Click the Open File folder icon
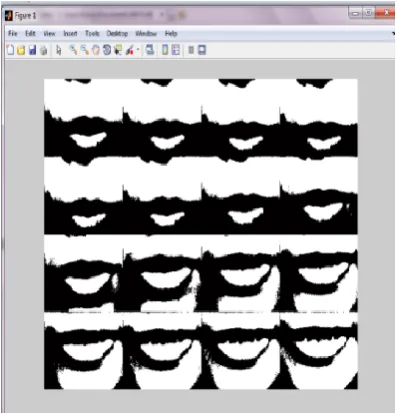397x413 pixels. (21, 50)
